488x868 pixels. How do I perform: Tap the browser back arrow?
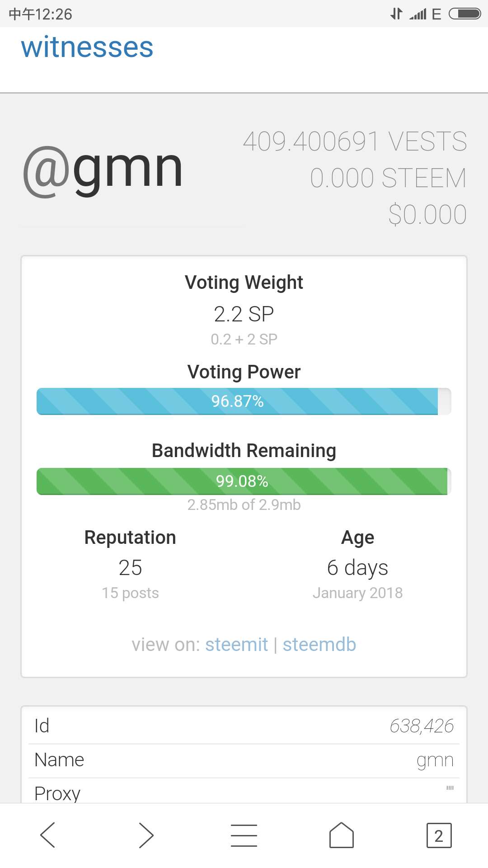tap(48, 835)
